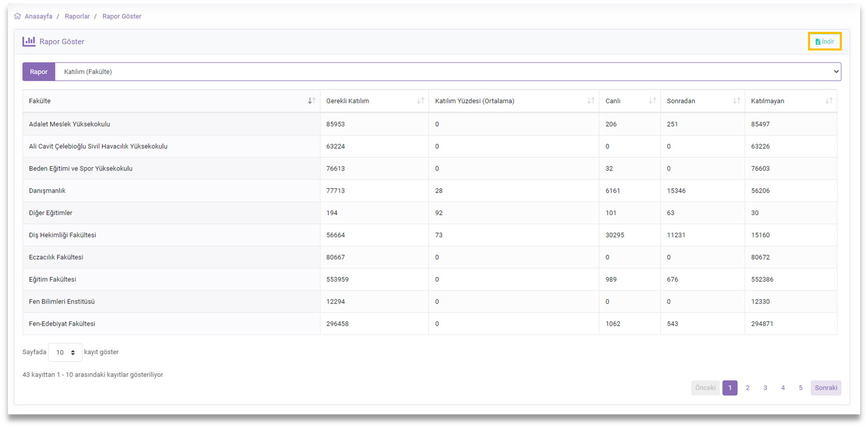868x428 pixels.
Task: Sort the table by Fakülte column
Action: coord(311,101)
